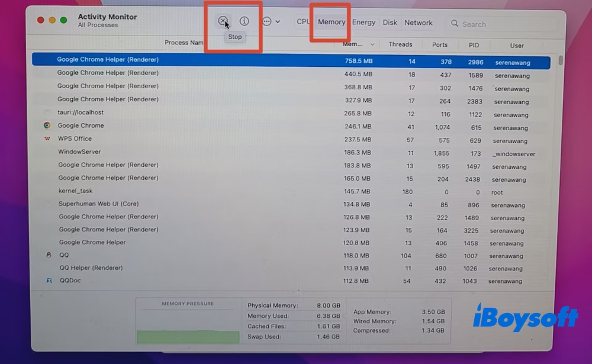Select the kernel_task process row
Screen dimensions: 592x364
[x=291, y=191]
